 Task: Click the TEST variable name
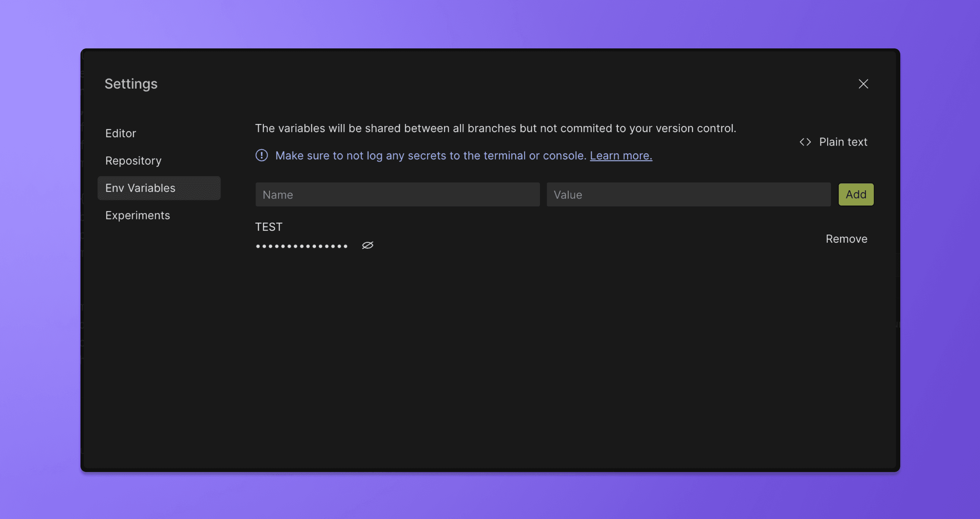click(269, 227)
